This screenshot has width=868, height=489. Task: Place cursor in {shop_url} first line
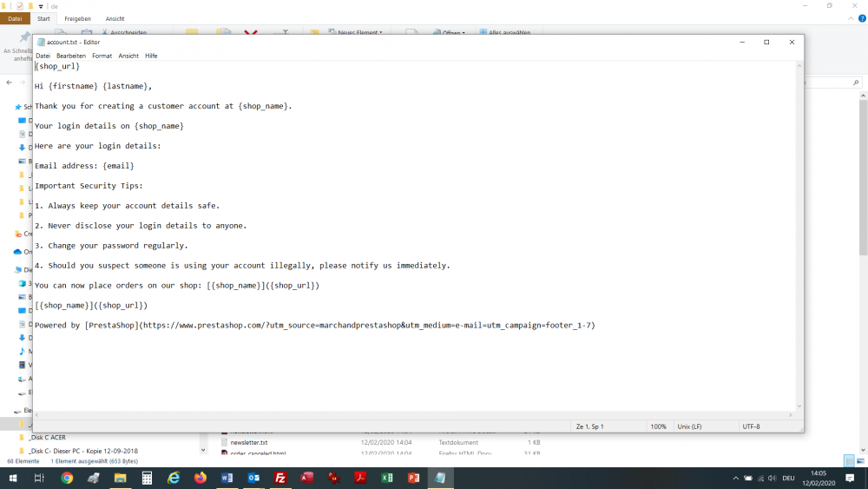[57, 67]
